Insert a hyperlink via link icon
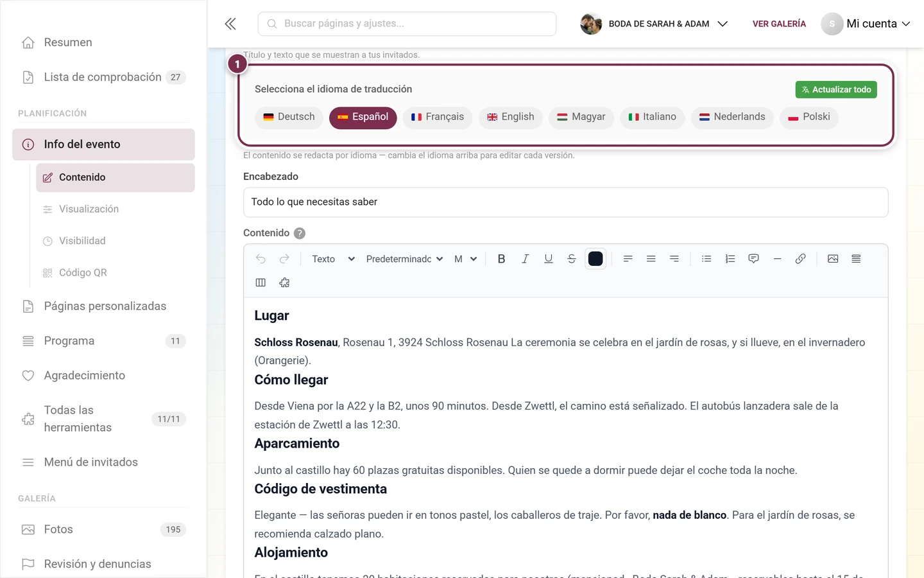 (x=800, y=259)
